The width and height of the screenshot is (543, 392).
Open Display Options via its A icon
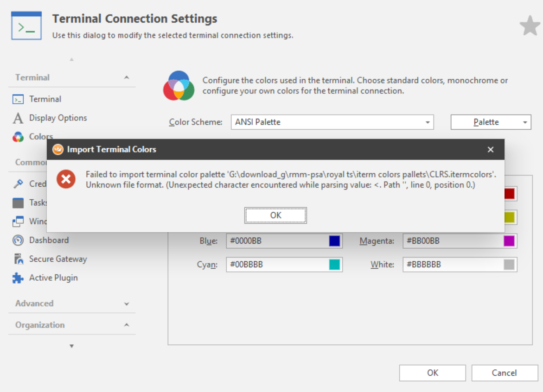coord(18,118)
